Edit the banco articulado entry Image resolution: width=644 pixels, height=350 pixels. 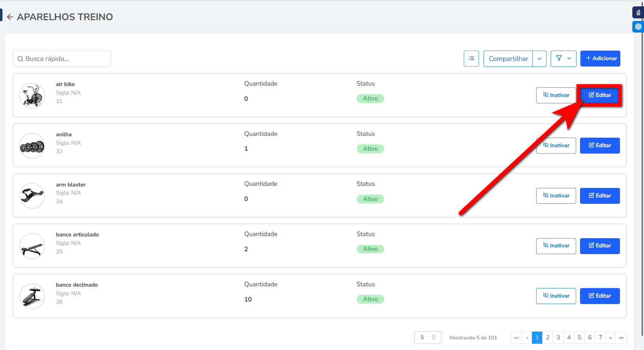pyautogui.click(x=599, y=246)
